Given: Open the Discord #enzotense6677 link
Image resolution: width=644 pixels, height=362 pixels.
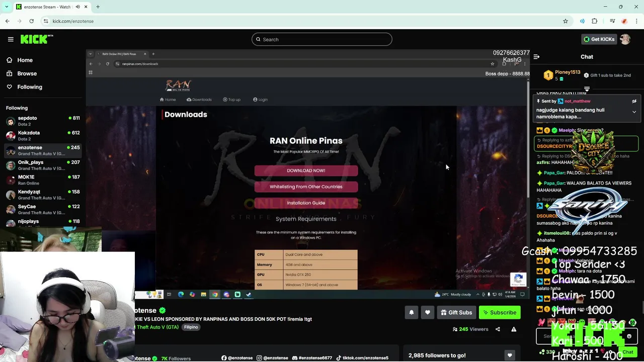Looking at the screenshot, I should coord(312,358).
